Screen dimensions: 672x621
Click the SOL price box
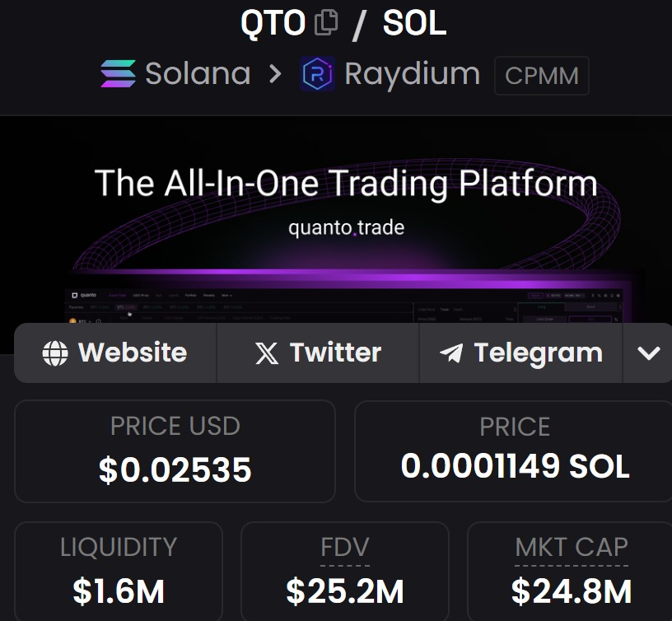[513, 451]
